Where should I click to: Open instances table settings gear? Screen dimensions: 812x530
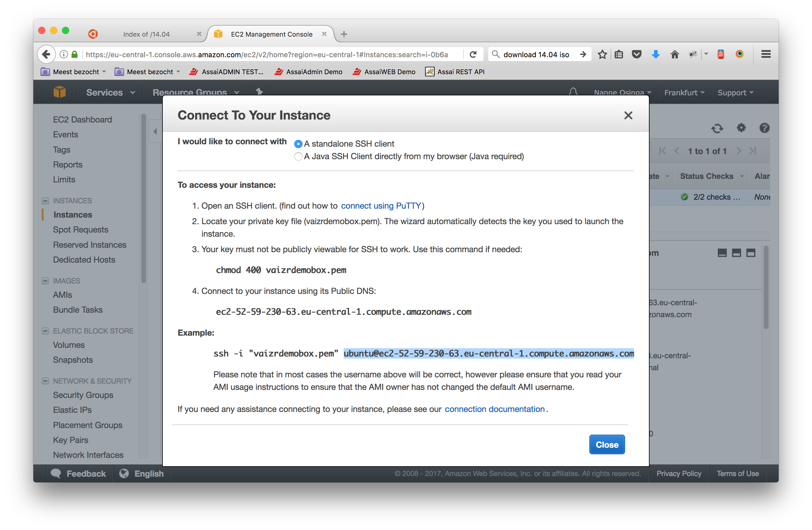point(741,128)
